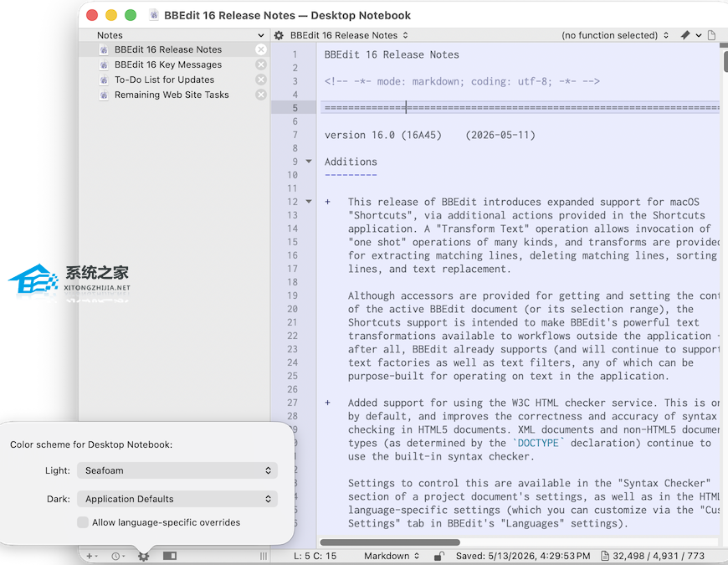Click the file icon beside BBEdit 16 Key Messages
The image size is (728, 565).
104,64
